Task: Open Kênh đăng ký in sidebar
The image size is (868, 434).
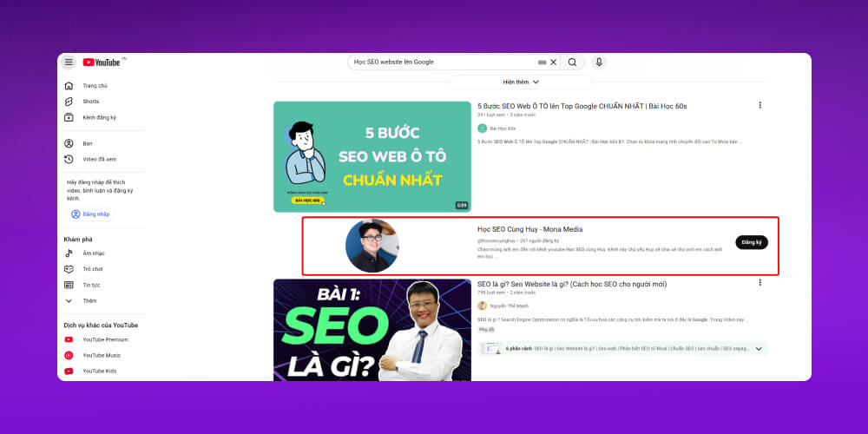Action: point(99,117)
